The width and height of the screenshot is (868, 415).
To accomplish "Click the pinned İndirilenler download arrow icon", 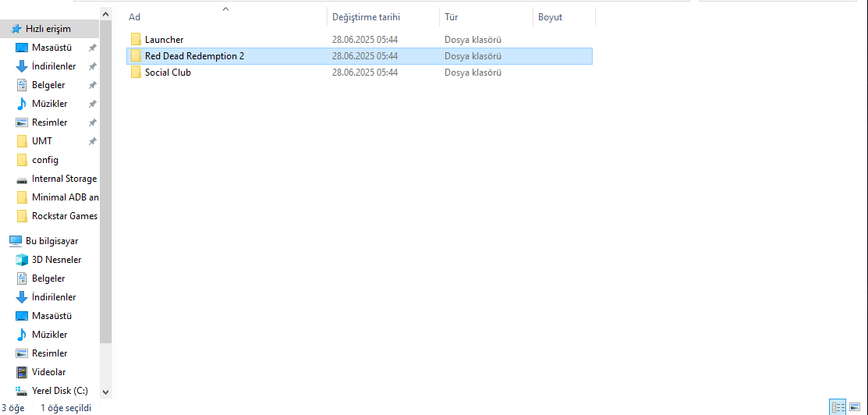I will pyautogui.click(x=22, y=66).
